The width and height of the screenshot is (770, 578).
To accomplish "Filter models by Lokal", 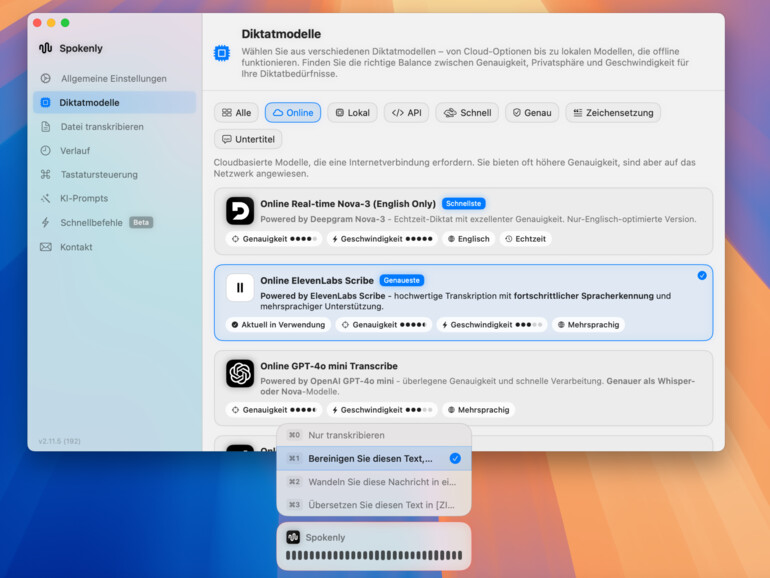I will click(352, 113).
